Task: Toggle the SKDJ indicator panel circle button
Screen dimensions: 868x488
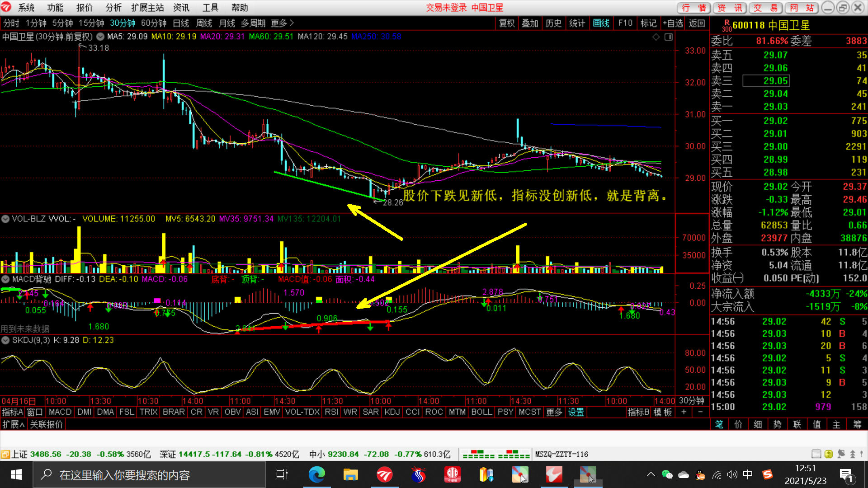Action: [5, 340]
